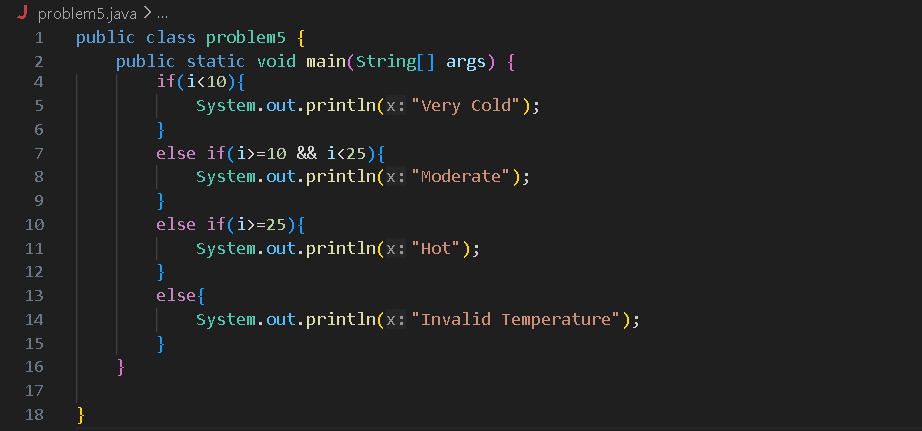
Task: Select line number 10 in gutter
Action: pos(35,225)
